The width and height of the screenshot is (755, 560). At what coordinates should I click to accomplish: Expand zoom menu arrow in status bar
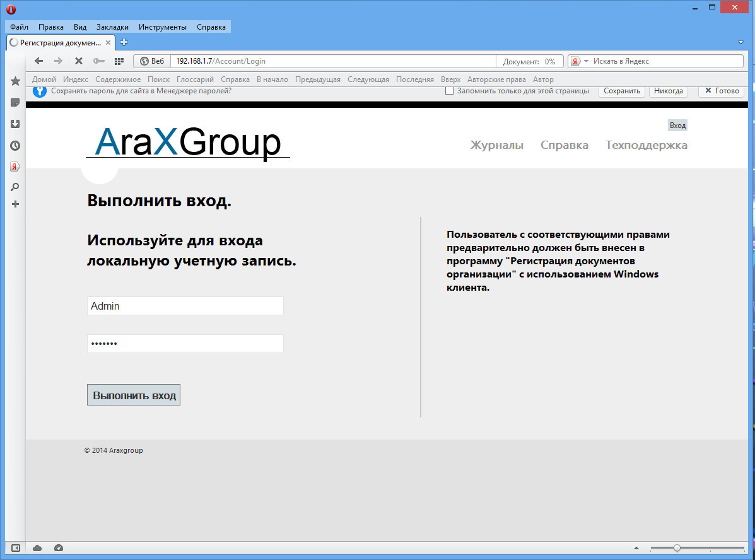pos(636,548)
